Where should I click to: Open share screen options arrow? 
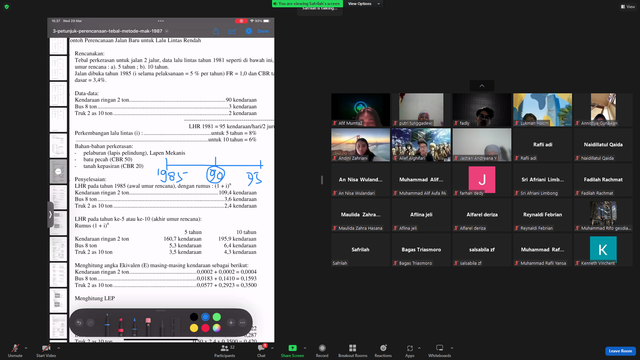click(x=305, y=348)
